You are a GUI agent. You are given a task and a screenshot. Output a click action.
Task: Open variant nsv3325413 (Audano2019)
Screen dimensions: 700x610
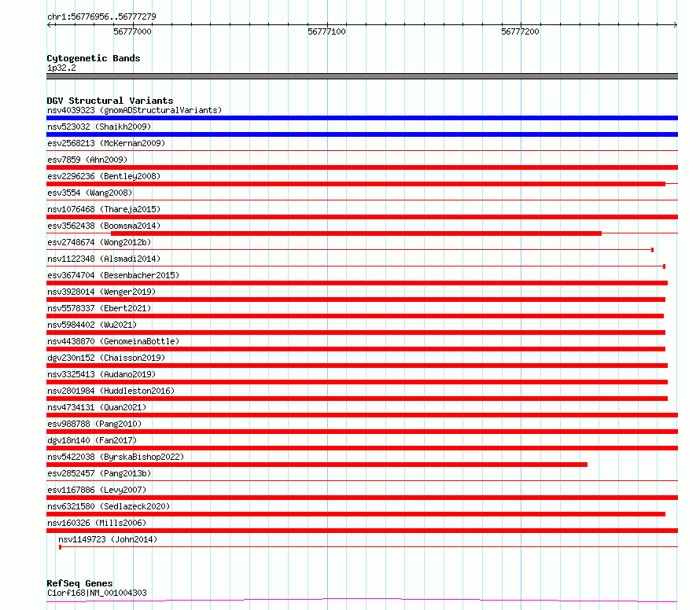click(x=101, y=374)
